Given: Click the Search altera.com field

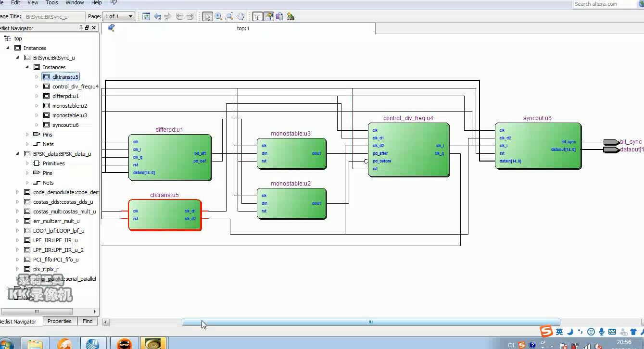Looking at the screenshot, I should point(605,4).
